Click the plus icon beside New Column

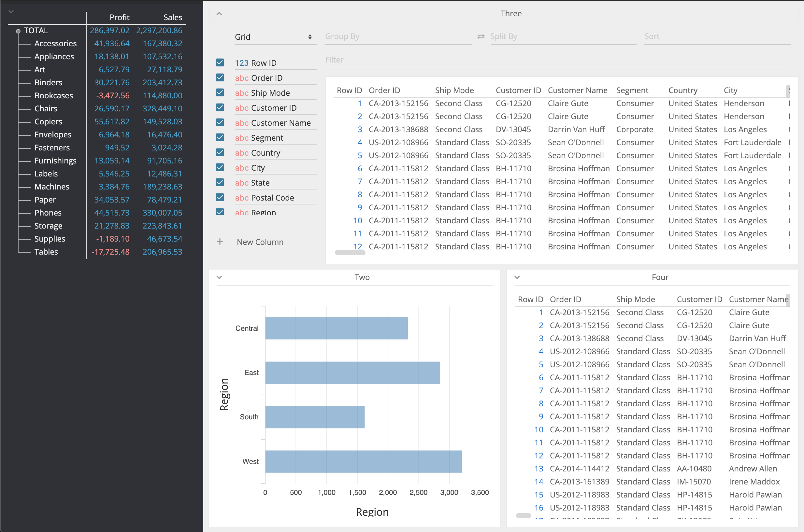pos(220,242)
